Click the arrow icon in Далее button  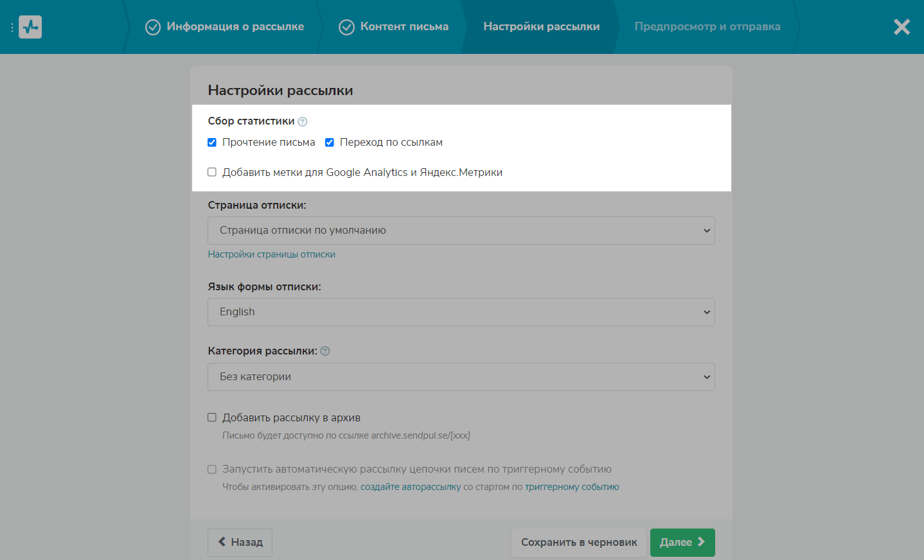[701, 542]
